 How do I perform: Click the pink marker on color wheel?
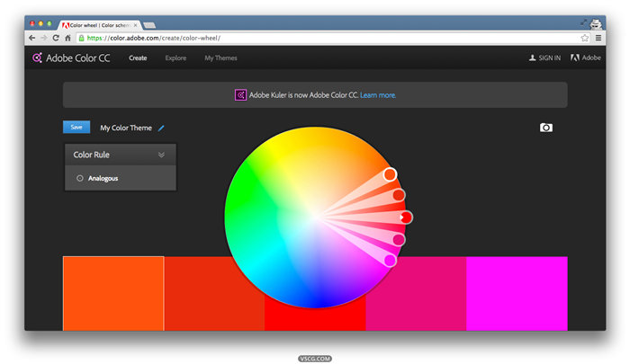(x=399, y=240)
